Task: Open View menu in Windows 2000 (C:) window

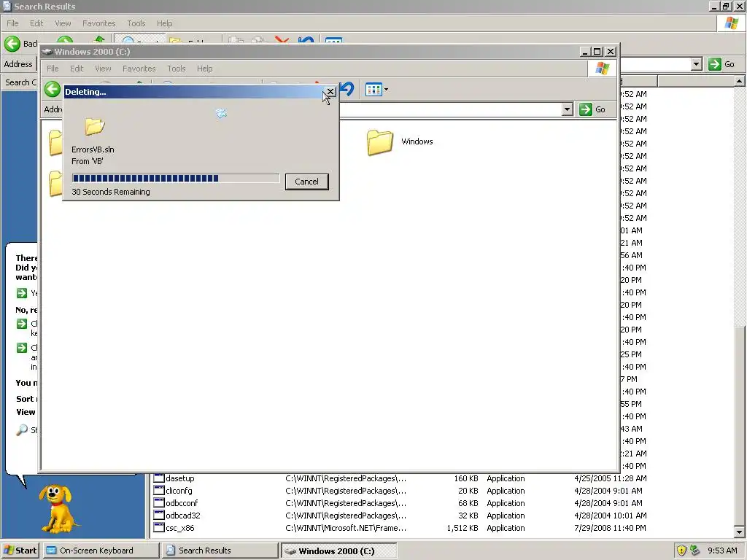Action: tap(103, 69)
